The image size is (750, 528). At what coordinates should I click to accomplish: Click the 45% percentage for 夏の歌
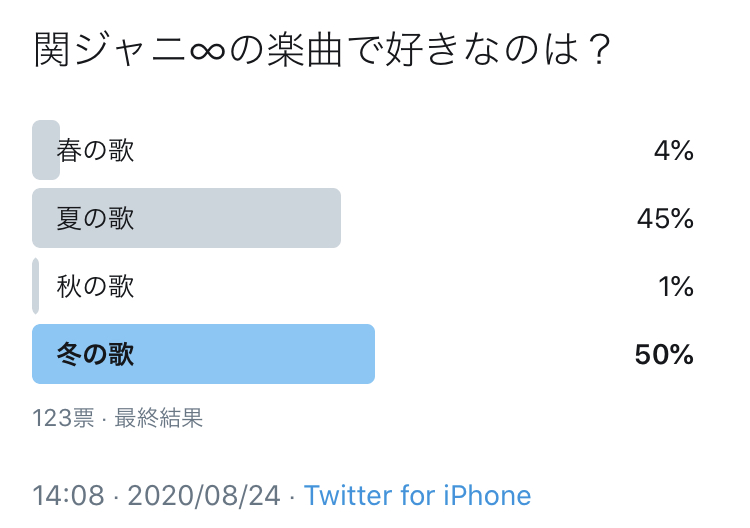point(665,219)
